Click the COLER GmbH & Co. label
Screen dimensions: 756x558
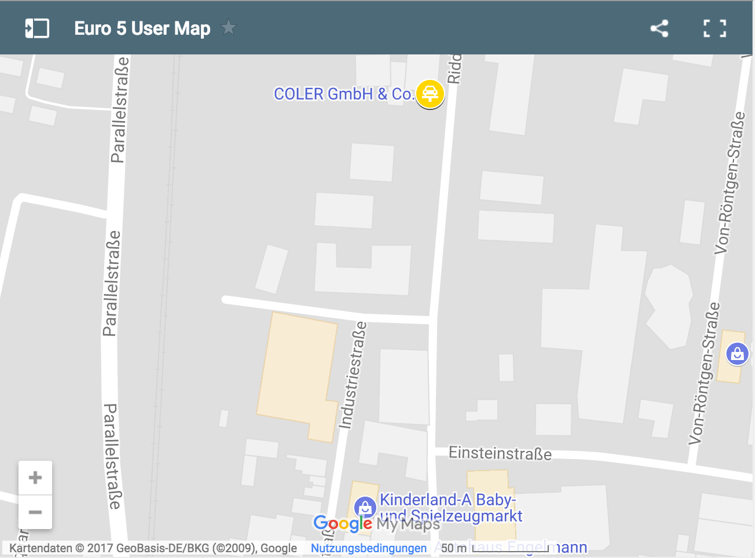(x=344, y=94)
